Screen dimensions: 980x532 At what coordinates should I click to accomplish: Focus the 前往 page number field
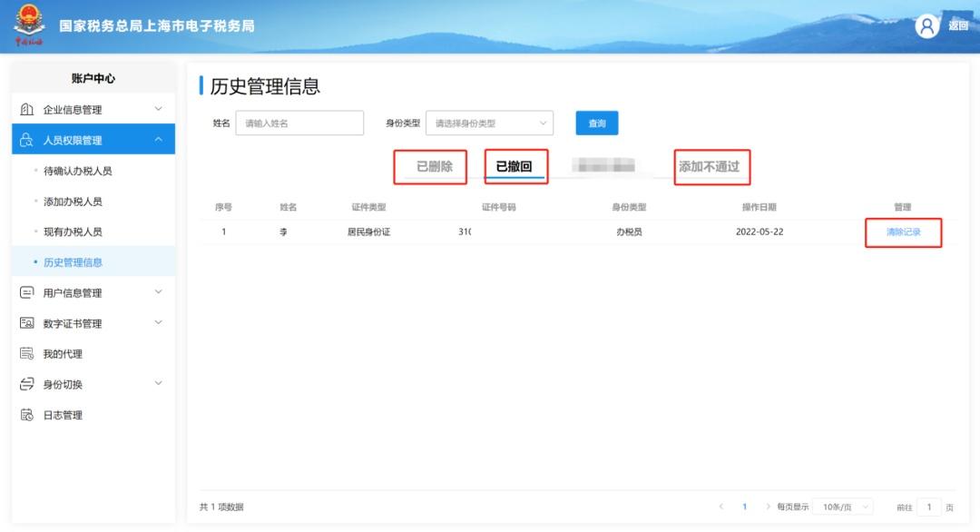click(929, 507)
